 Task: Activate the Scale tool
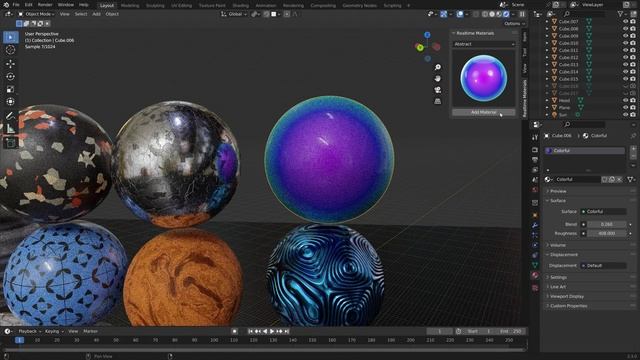coord(11,89)
